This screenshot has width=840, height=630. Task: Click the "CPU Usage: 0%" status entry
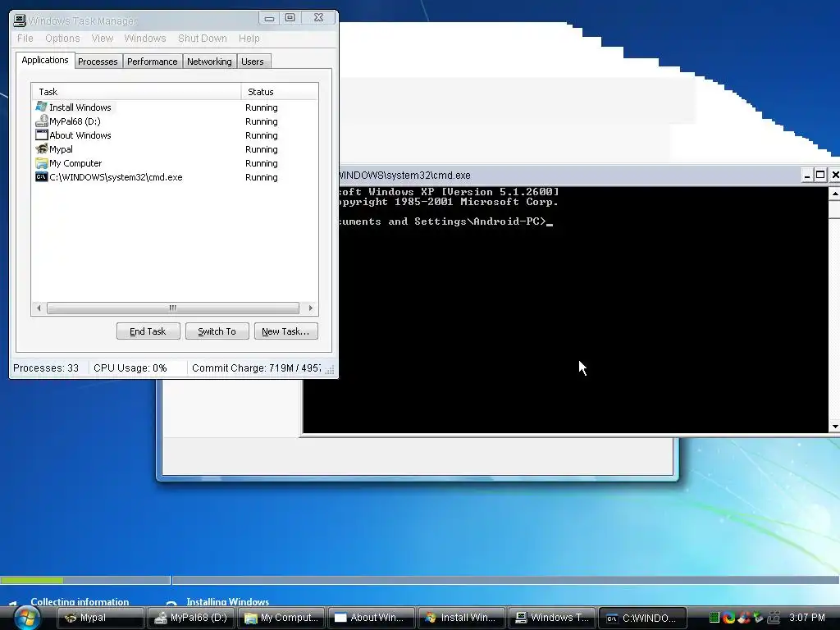tap(130, 368)
